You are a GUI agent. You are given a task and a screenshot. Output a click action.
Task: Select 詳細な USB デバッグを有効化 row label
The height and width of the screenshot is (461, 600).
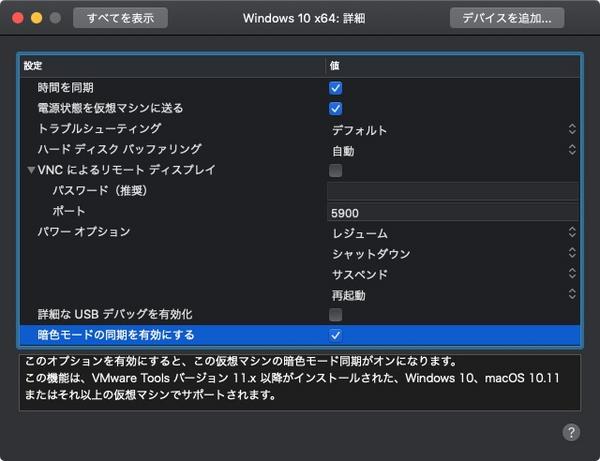115,314
